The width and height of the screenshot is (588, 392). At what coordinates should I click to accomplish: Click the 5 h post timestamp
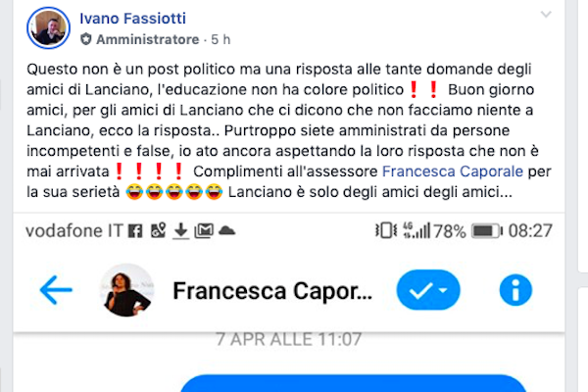click(220, 39)
